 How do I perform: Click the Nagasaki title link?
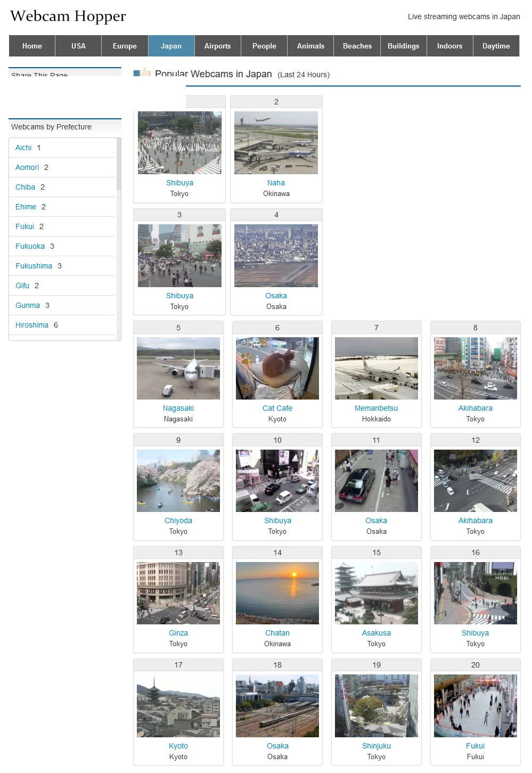tap(178, 408)
